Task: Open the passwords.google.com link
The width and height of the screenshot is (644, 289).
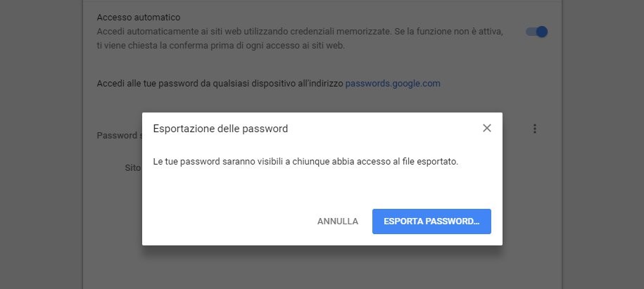Action: [393, 83]
